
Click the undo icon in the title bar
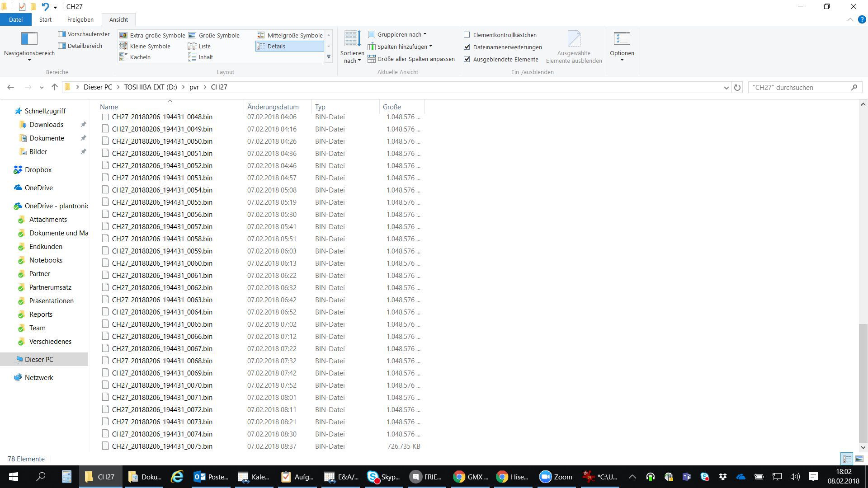(x=45, y=7)
